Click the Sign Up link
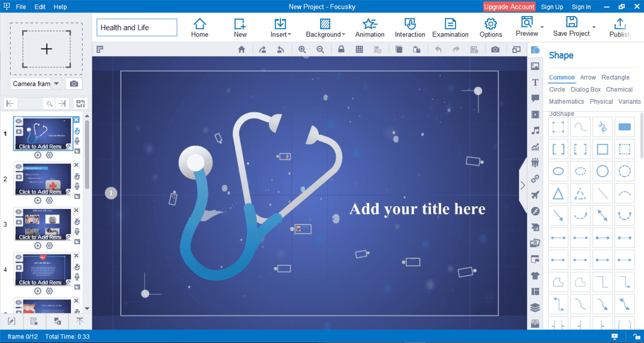Viewport: 644px width, 343px height. pyautogui.click(x=552, y=7)
